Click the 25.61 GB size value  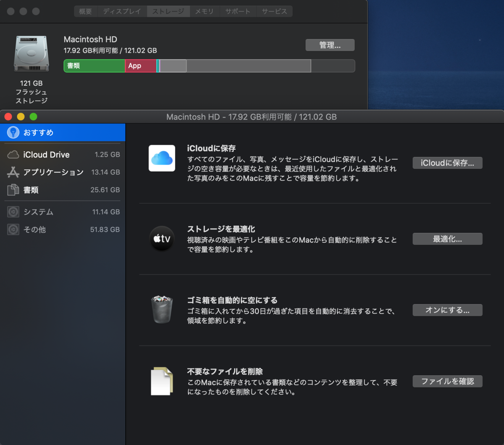(x=105, y=190)
